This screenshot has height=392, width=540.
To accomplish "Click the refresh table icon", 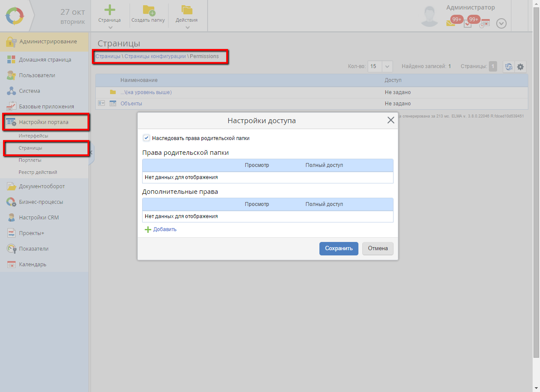I will (508, 67).
